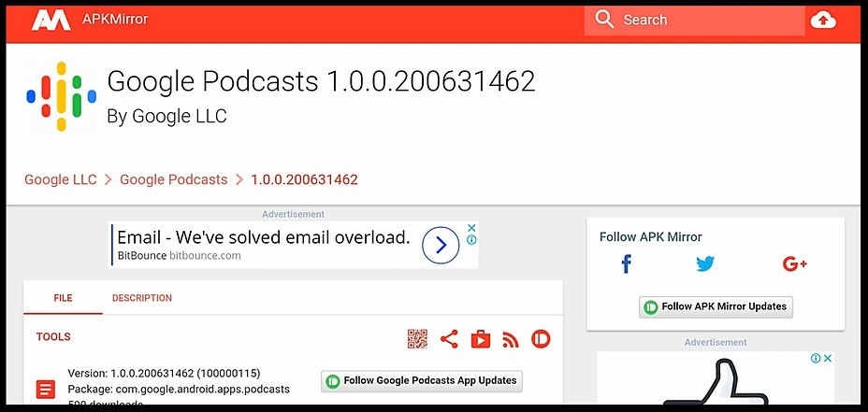Click the ad's circular arrow button
This screenshot has width=868, height=412.
tap(441, 245)
